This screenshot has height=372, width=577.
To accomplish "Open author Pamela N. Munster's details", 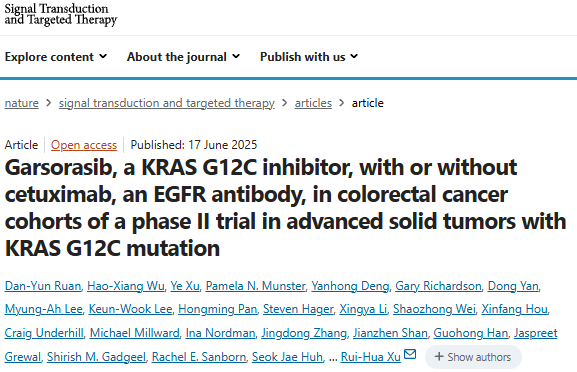I will coord(255,286).
